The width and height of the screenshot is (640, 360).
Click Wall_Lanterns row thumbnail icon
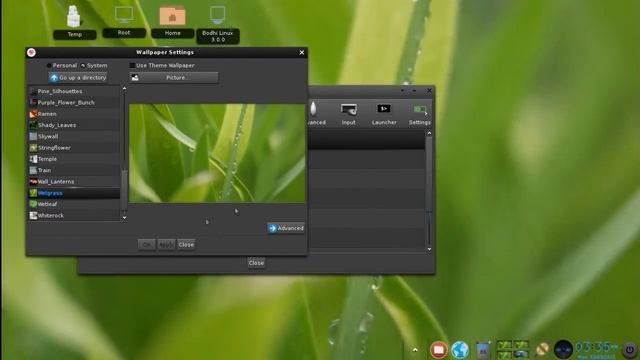[33, 182]
